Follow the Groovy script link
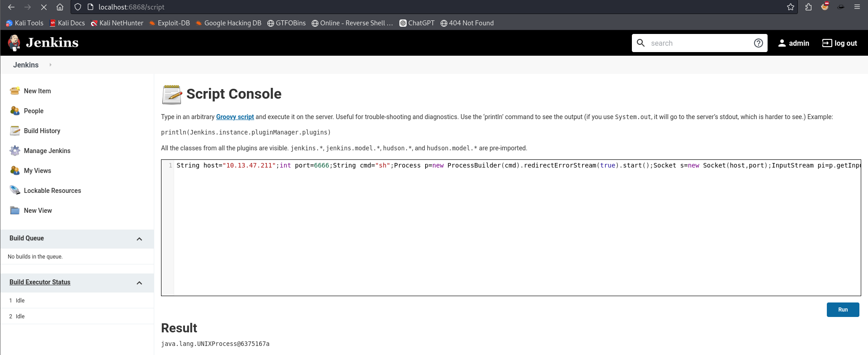This screenshot has height=355, width=868. 235,117
